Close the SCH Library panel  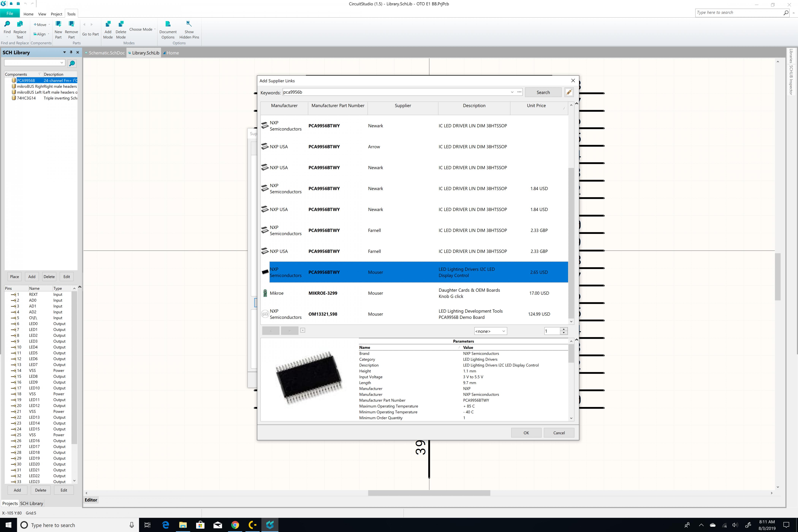[x=78, y=52]
